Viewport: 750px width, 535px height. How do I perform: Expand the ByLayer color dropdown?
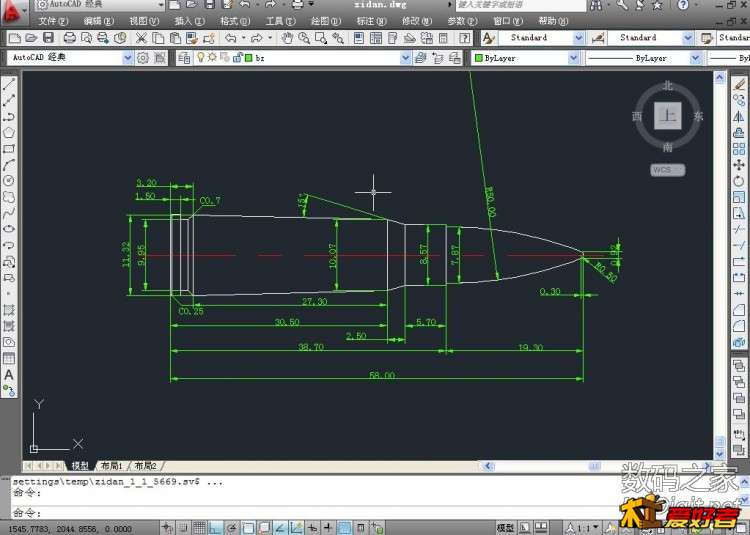coord(573,58)
